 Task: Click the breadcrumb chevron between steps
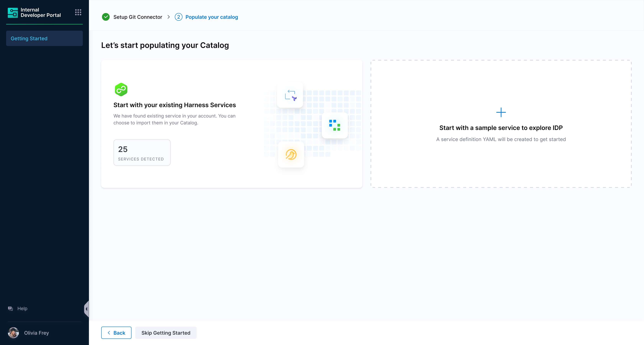(x=169, y=17)
